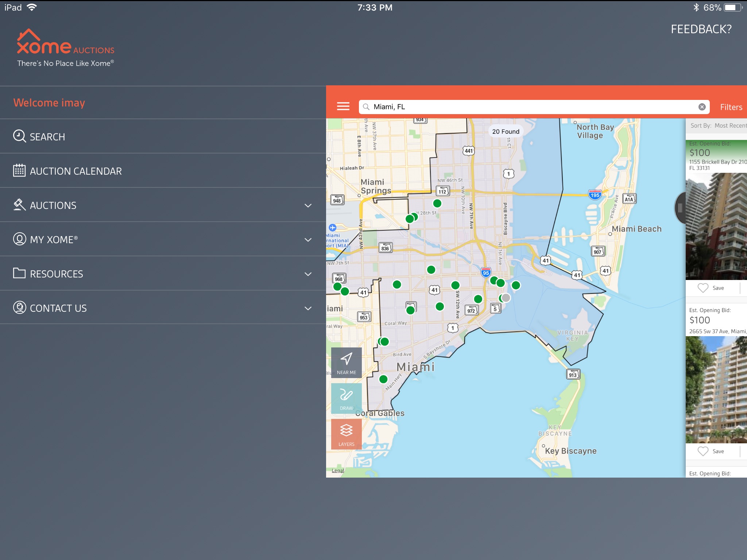Image resolution: width=747 pixels, height=560 pixels.
Task: Open the 1155 Brickell Bay Dr property photo
Action: (716, 226)
